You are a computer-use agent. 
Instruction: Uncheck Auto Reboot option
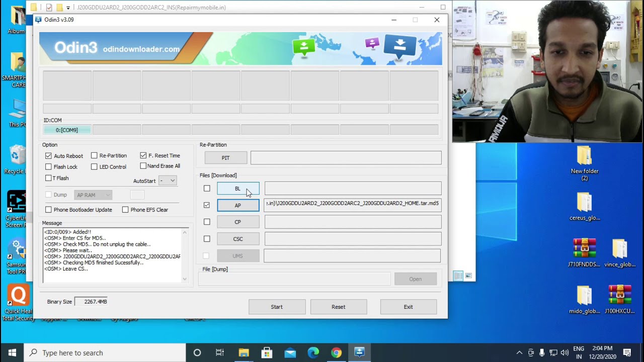click(x=48, y=156)
